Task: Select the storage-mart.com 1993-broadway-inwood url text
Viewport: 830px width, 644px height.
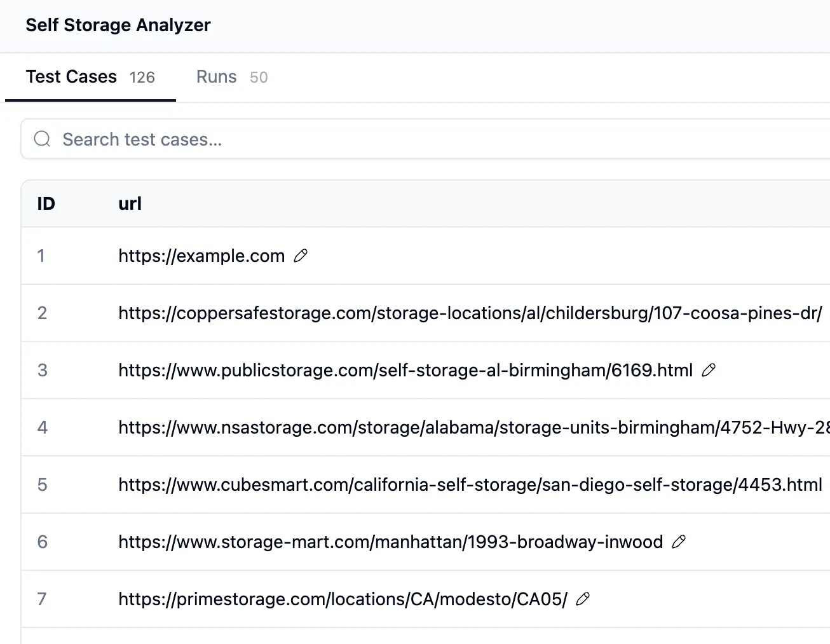Action: 391,542
